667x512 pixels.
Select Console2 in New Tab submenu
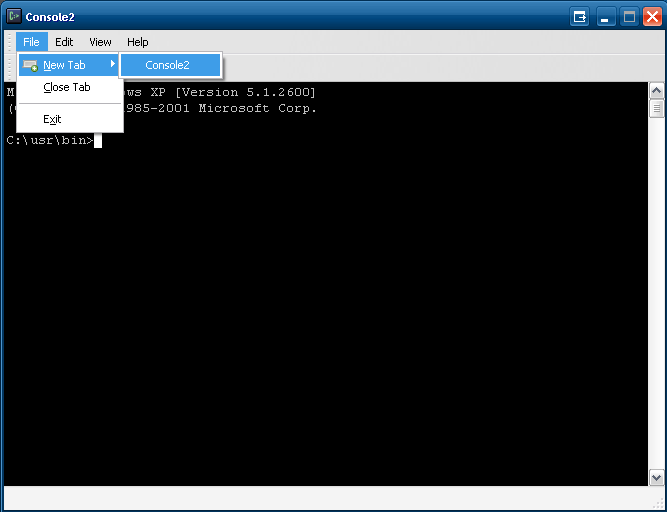[x=171, y=65]
